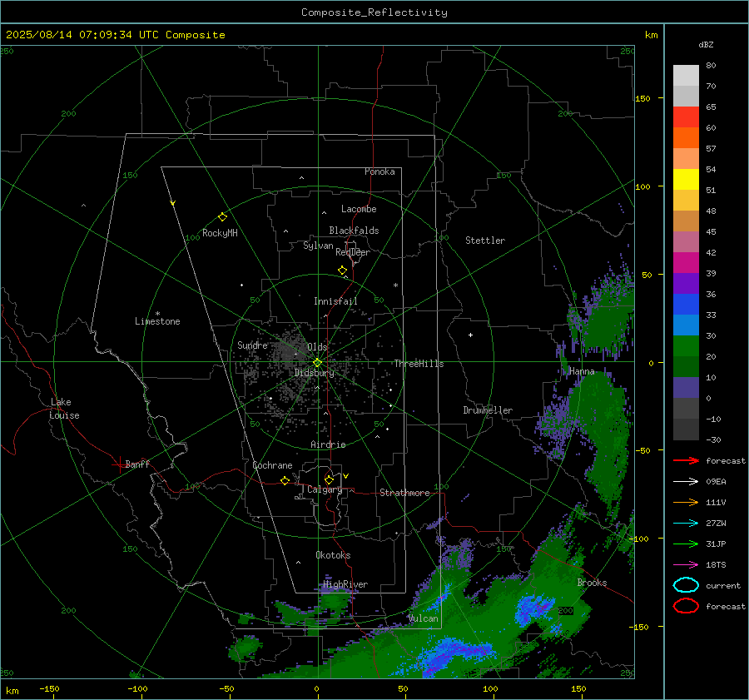
Task: Click the Composite_Reflectivity title text
Action: click(x=374, y=12)
